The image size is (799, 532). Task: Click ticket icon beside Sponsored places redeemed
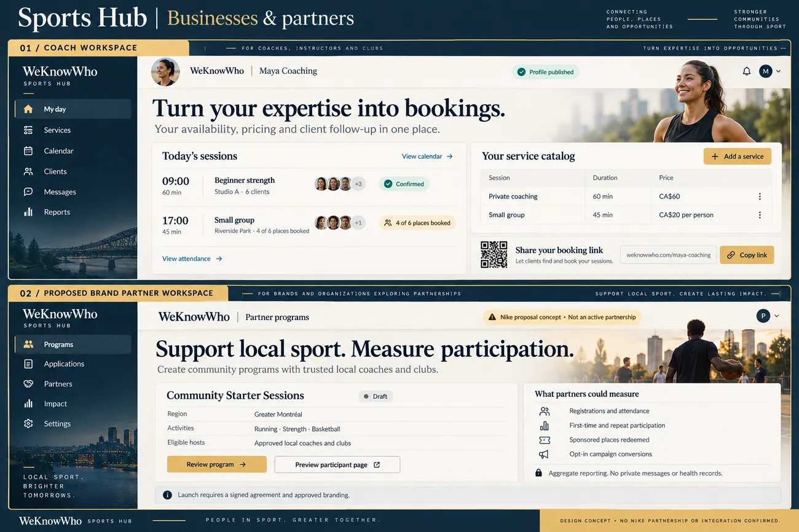click(544, 440)
